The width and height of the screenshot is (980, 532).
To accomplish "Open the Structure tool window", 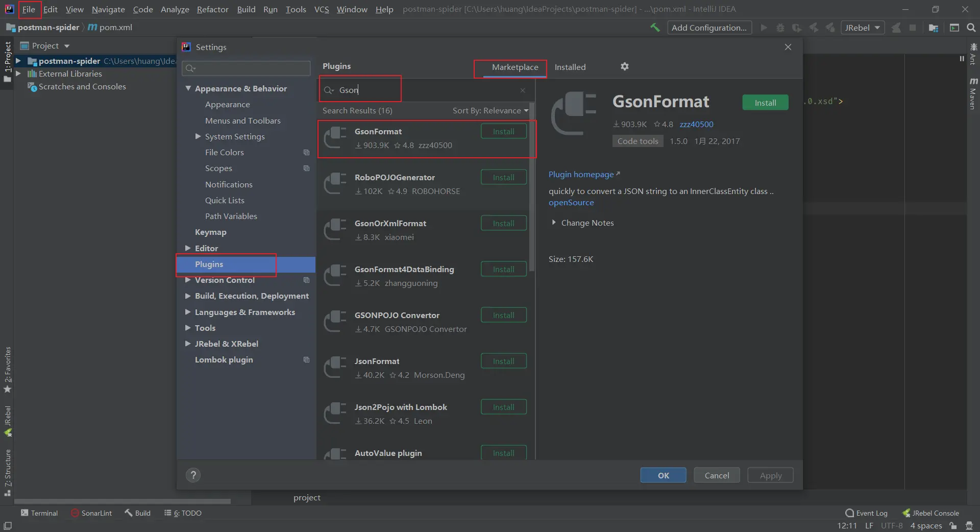I will pos(8,473).
